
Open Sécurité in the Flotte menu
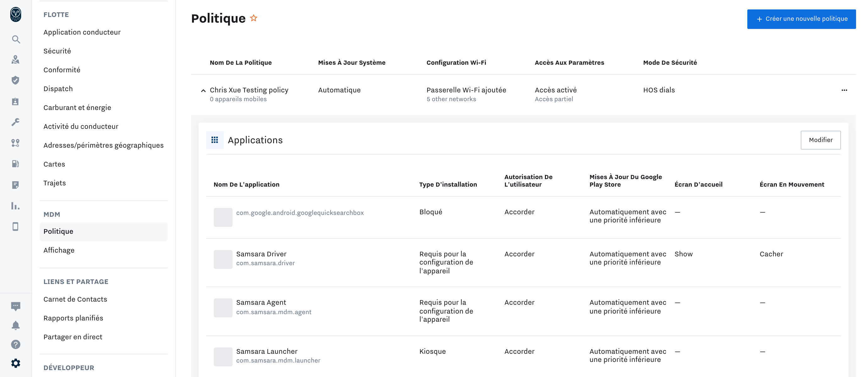[x=57, y=51]
